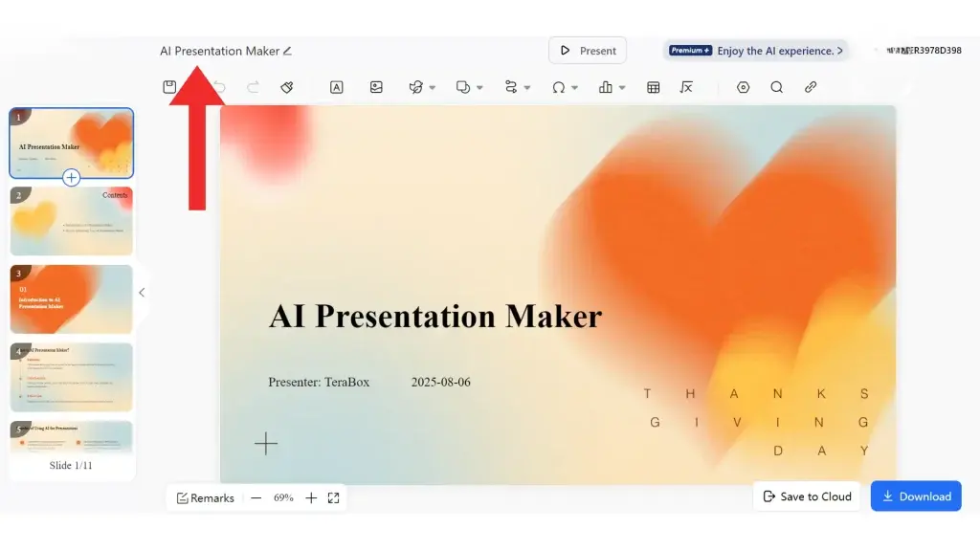Click the zoom in plus control
Screen dimensions: 980x551
point(311,497)
